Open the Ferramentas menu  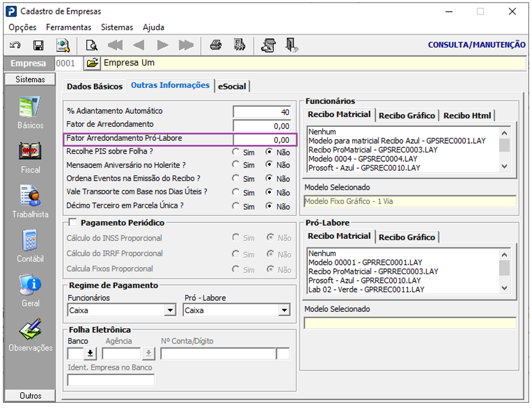point(68,27)
